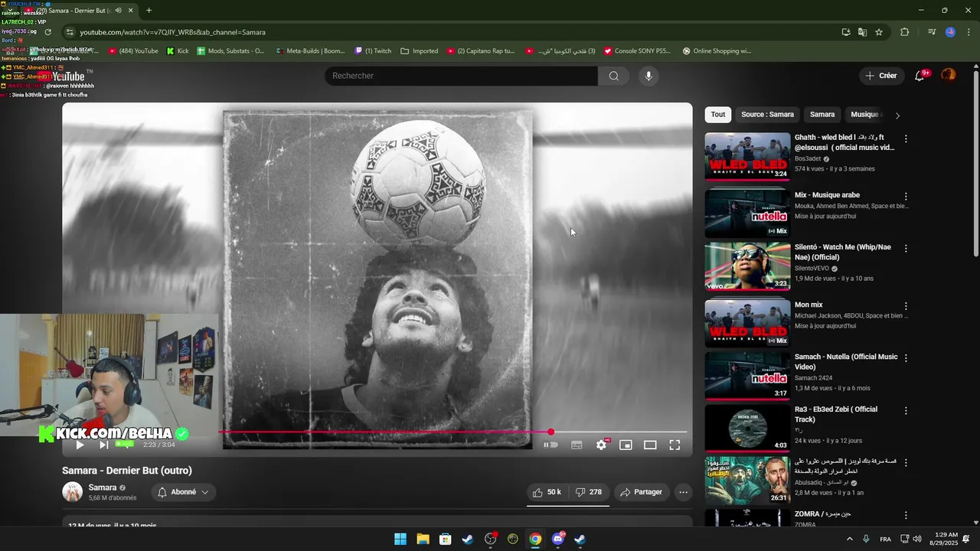Toggle theater mode view
Image resolution: width=980 pixels, height=551 pixels.
650,445
